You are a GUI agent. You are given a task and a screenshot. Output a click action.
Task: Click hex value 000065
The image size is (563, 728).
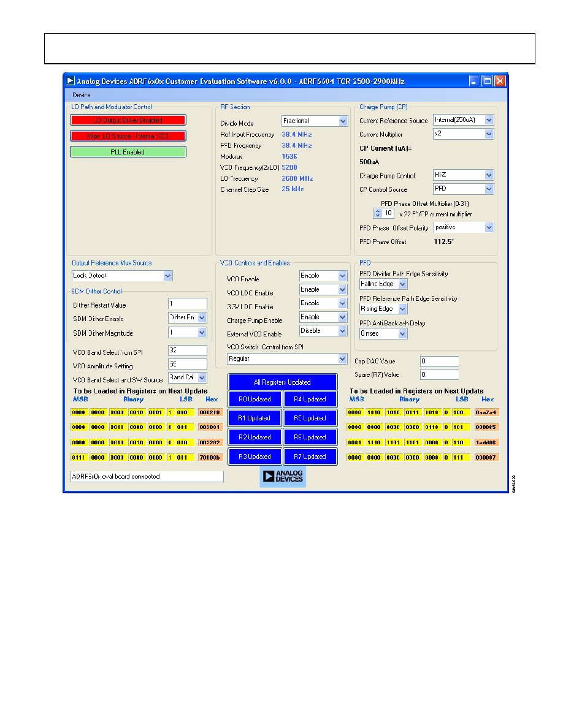tap(486, 427)
